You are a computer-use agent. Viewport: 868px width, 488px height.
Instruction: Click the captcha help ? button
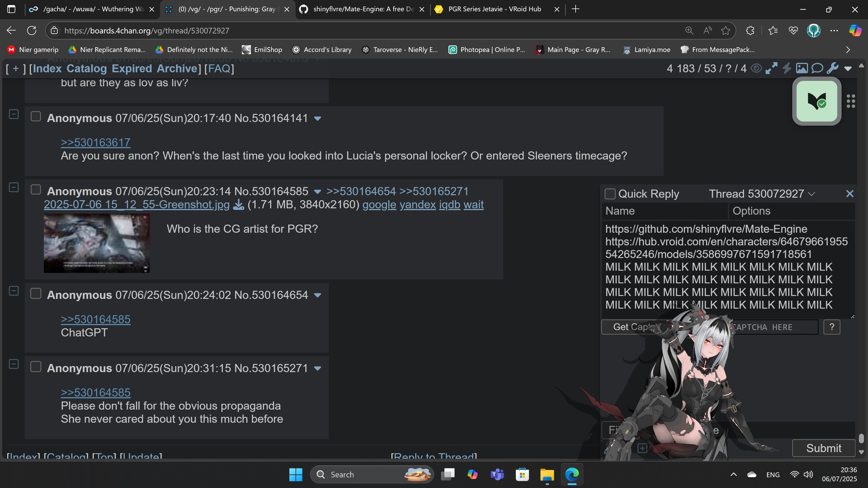(x=832, y=327)
